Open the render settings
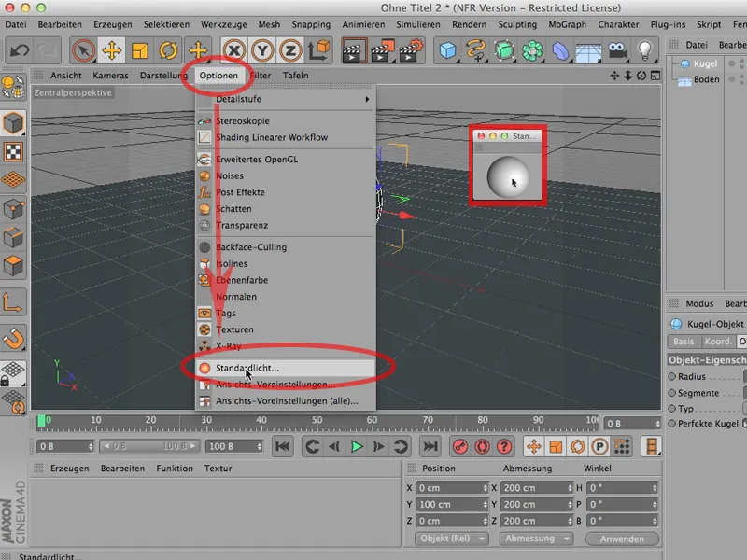 point(411,51)
